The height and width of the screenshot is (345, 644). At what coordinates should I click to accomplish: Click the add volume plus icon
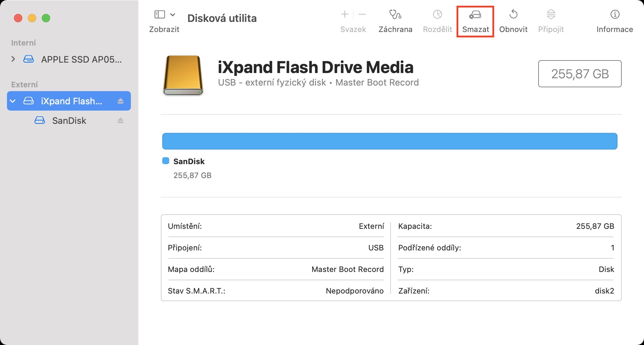(345, 14)
